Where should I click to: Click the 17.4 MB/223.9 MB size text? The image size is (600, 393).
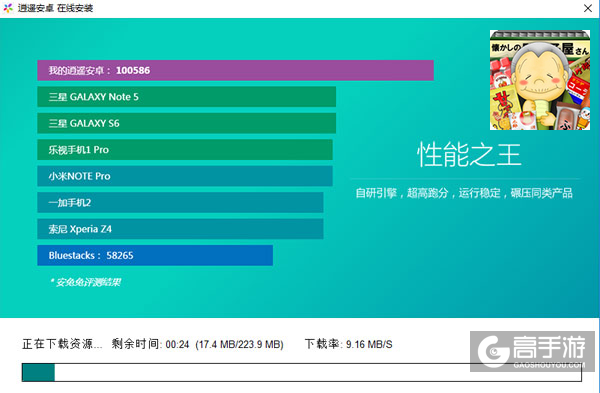(240, 344)
